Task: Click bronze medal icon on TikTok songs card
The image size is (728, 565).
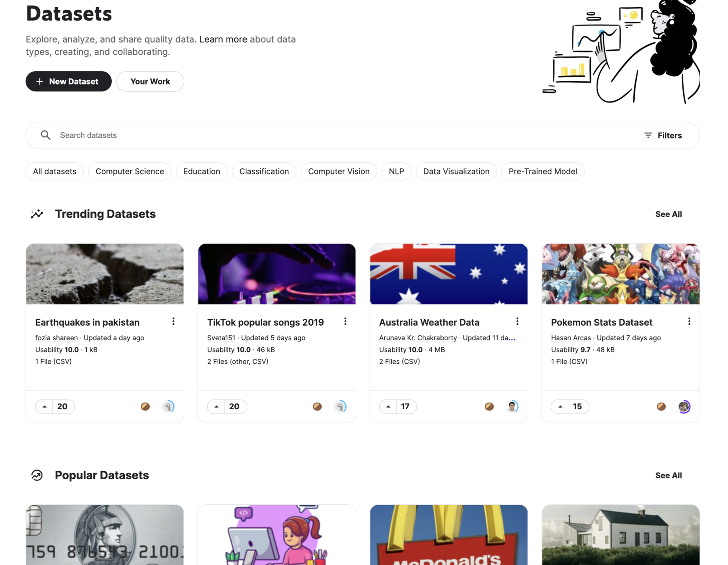Action: pyautogui.click(x=317, y=406)
